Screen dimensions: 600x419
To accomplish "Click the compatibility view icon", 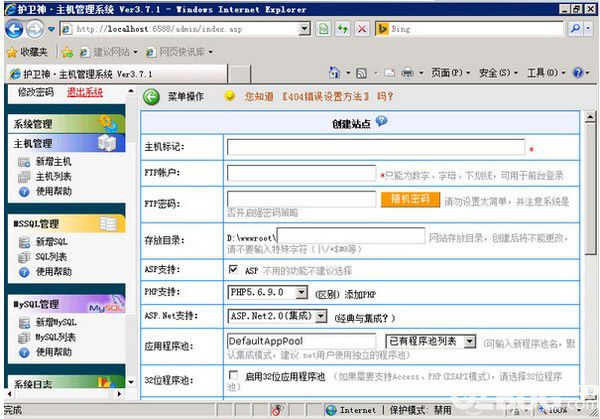I will coord(323,29).
